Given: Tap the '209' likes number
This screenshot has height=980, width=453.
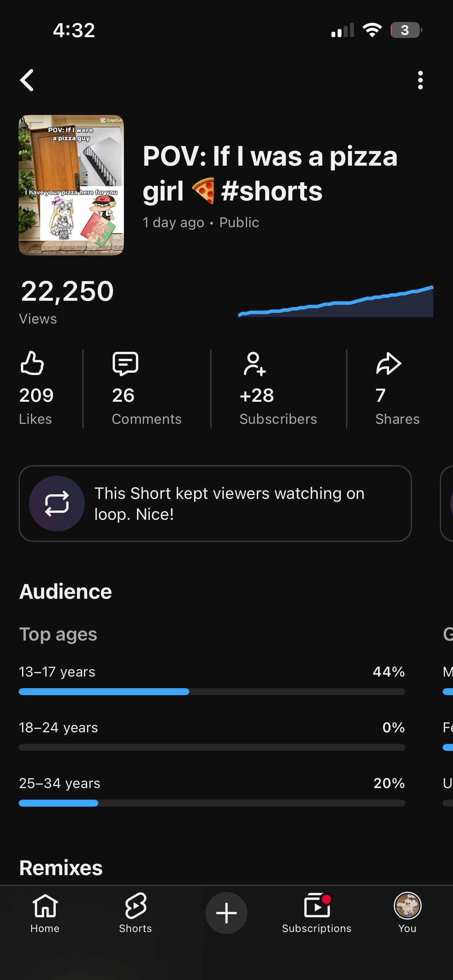Looking at the screenshot, I should point(36,396).
